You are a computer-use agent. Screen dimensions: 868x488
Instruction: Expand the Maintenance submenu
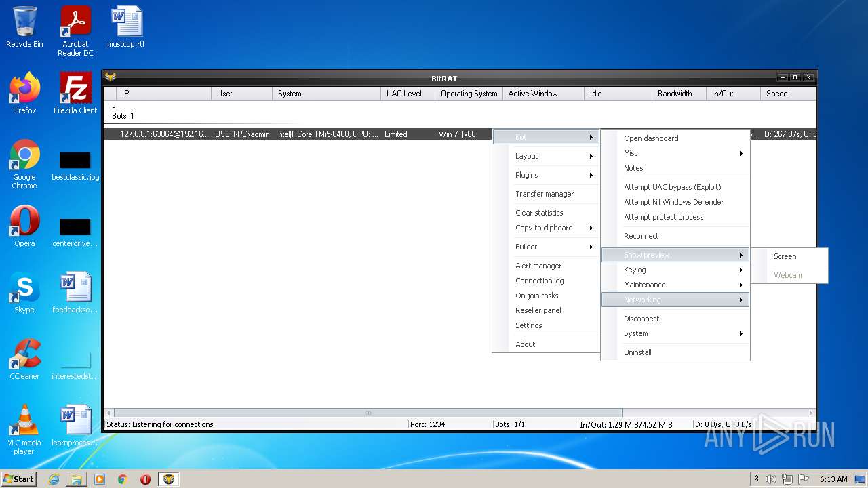(x=675, y=285)
